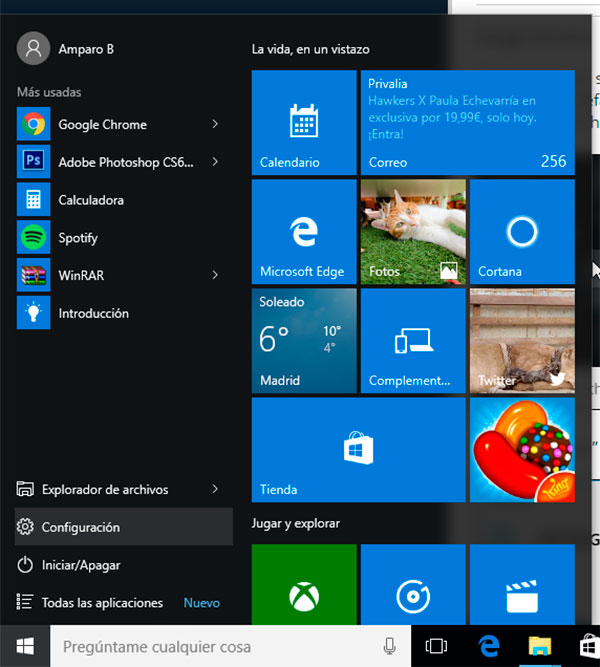Open the Iniciar/Apagar power menu
600x667 pixels.
(x=80, y=565)
